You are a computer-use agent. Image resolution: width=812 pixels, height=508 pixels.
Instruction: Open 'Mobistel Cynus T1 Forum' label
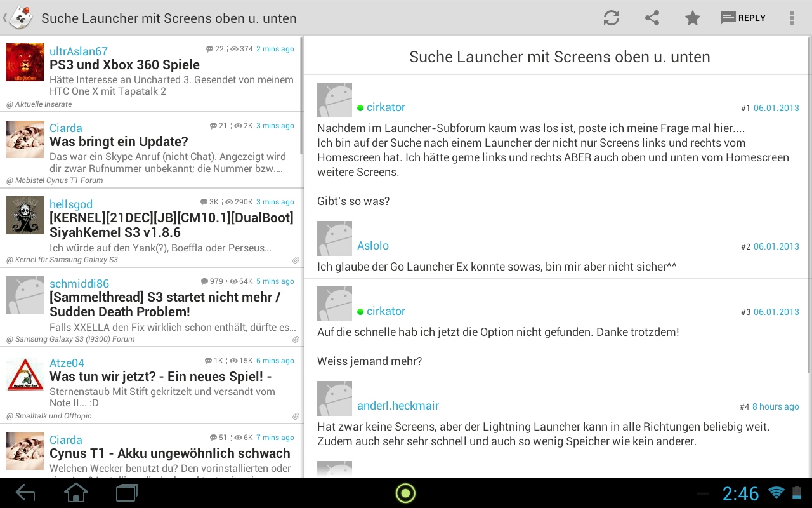tap(55, 180)
